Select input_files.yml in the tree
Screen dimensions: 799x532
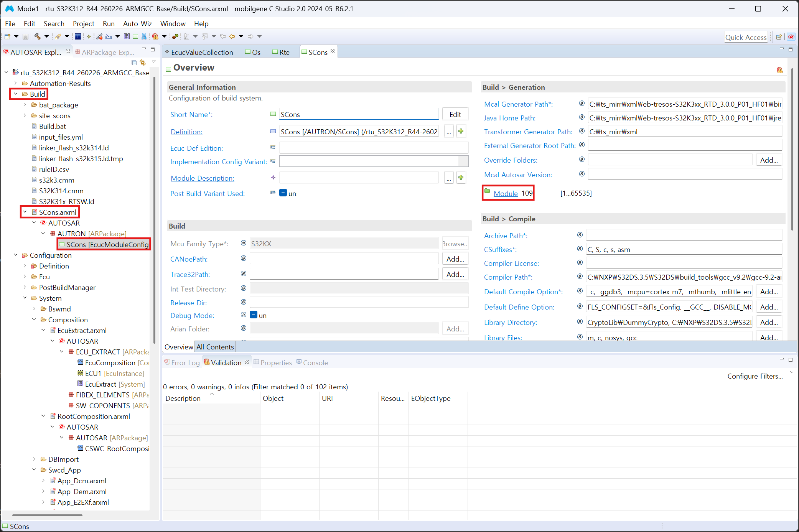pos(61,137)
